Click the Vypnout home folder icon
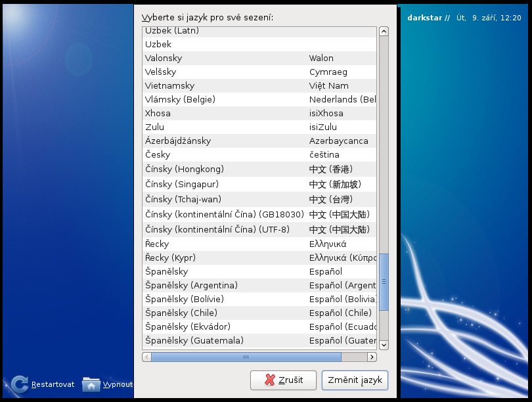The width and height of the screenshot is (532, 402). (91, 385)
